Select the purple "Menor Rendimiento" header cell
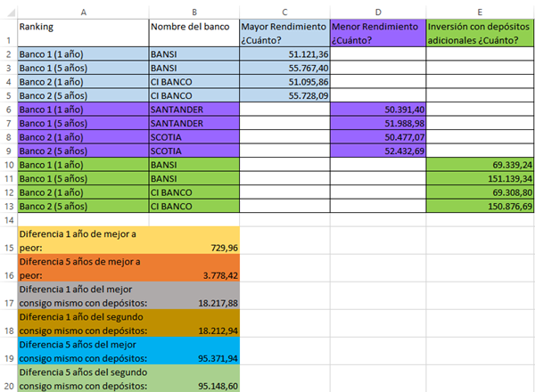This screenshot has height=392, width=535. [x=377, y=33]
